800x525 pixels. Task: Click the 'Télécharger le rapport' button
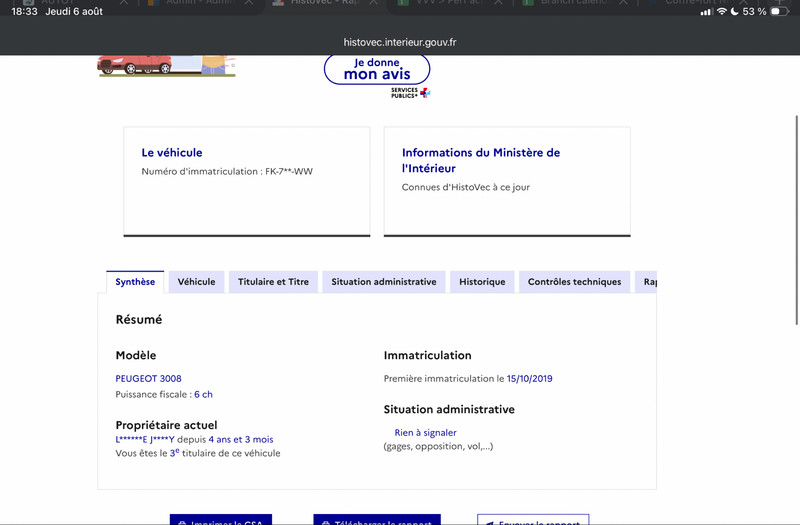coord(377,520)
